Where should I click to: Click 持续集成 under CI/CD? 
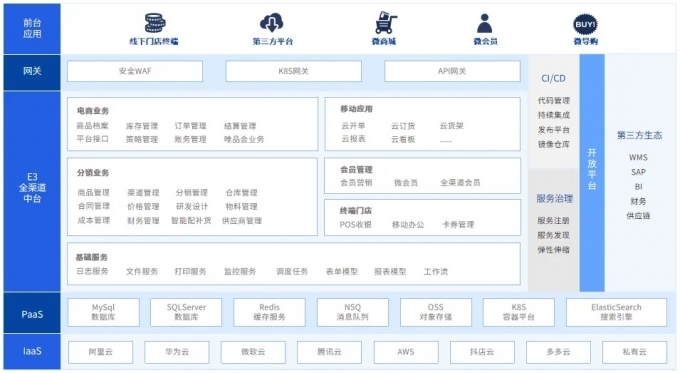click(x=554, y=115)
